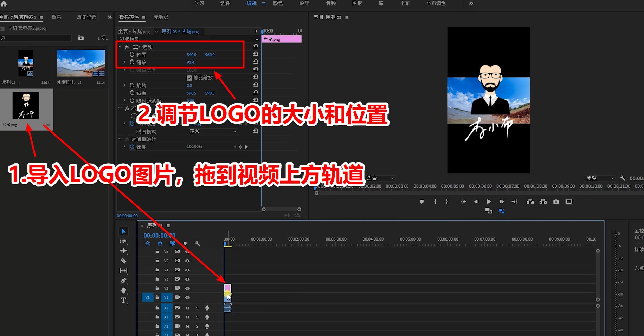Expand the 缩放 property disclosure triangle
Screen dimensions: 644x336
[x=124, y=62]
